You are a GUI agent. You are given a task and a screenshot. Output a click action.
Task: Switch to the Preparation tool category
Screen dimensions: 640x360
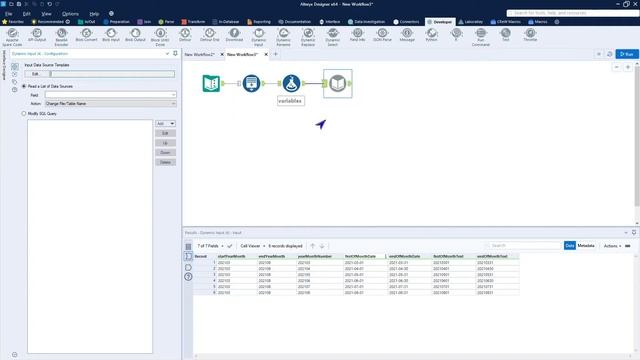[116, 22]
